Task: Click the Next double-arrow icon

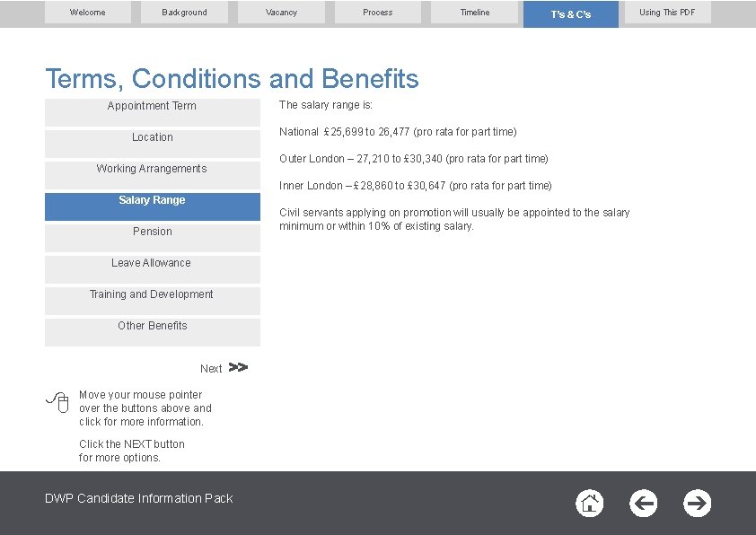Action: click(x=238, y=368)
